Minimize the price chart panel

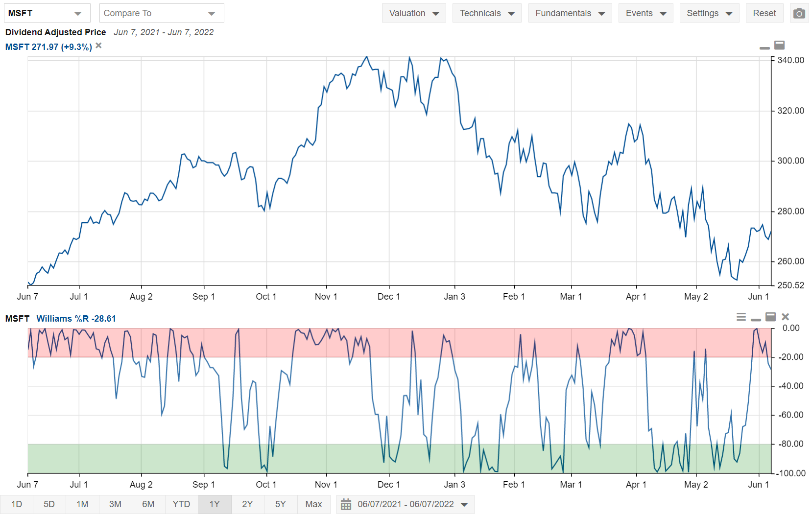764,47
